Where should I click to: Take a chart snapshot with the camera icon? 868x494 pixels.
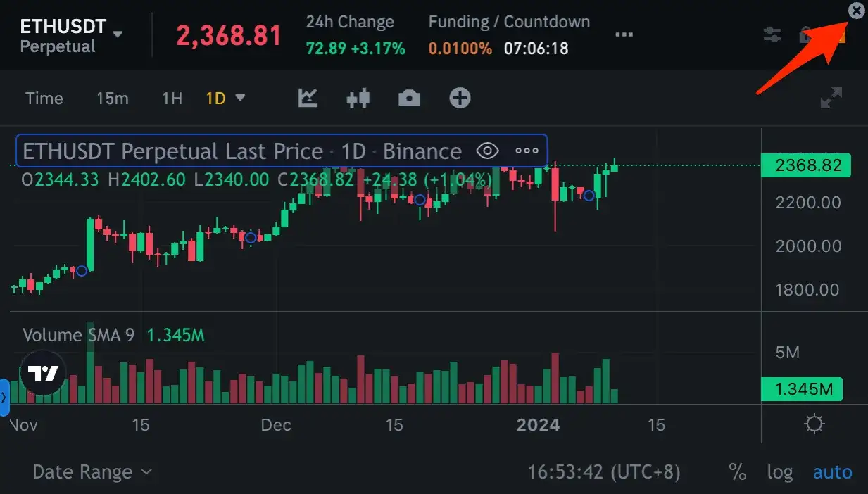point(409,98)
